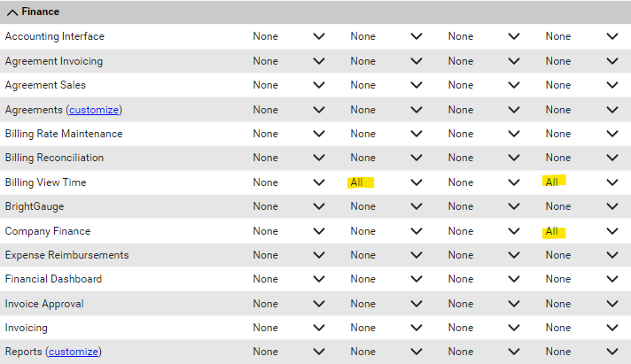Open first dropdown for Accounting Interface
This screenshot has width=631, height=364.
point(289,36)
